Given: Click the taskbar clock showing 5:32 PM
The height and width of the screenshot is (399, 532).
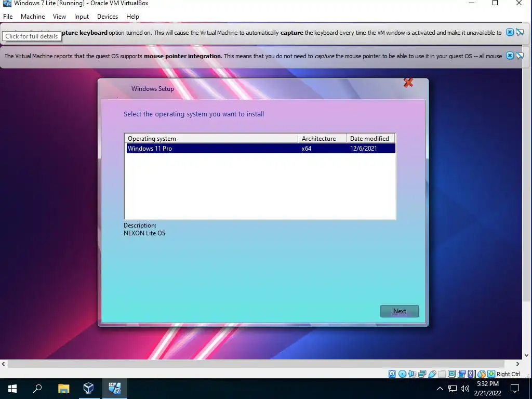Looking at the screenshot, I should [487, 389].
